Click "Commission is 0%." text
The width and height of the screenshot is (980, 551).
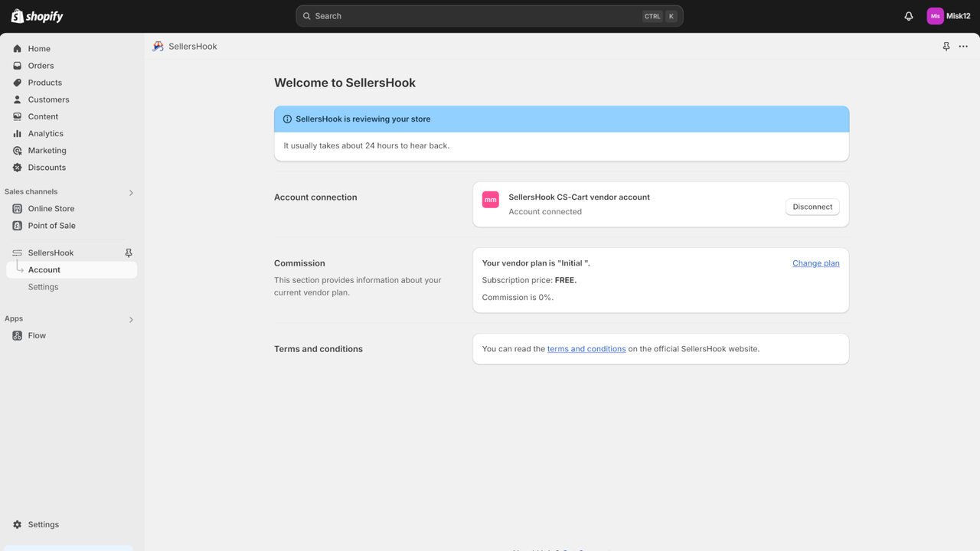(x=518, y=298)
